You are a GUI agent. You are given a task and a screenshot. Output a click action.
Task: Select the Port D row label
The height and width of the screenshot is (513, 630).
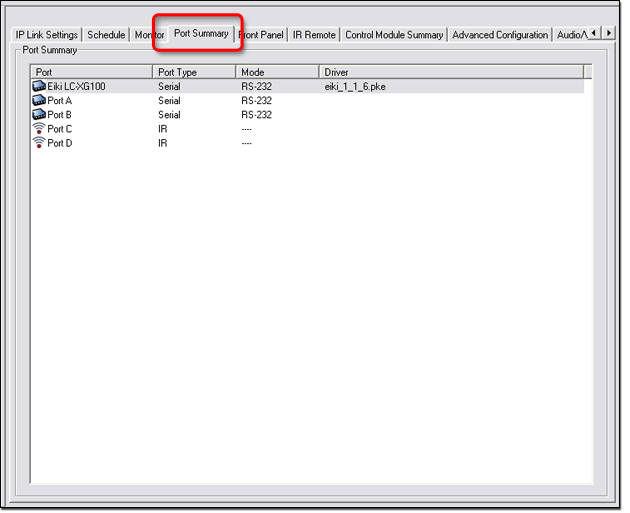(x=60, y=143)
